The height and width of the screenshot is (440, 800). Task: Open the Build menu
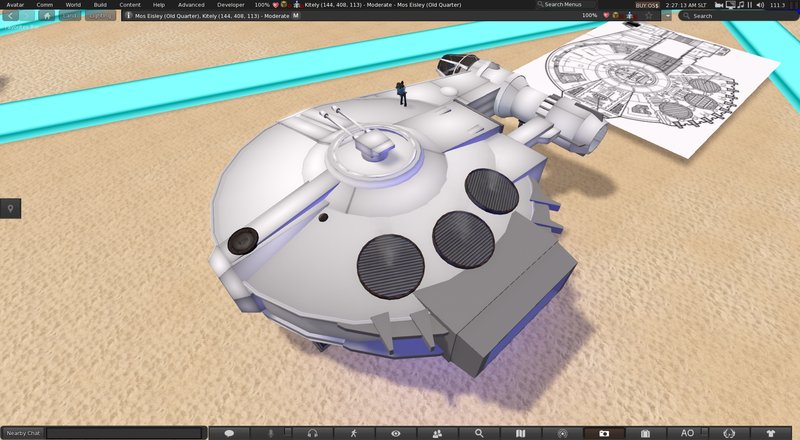click(100, 5)
